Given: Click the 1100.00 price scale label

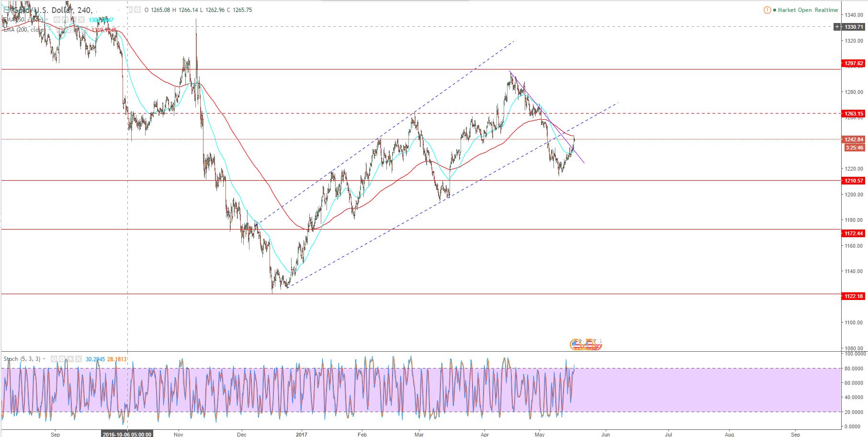Looking at the screenshot, I should click(854, 322).
